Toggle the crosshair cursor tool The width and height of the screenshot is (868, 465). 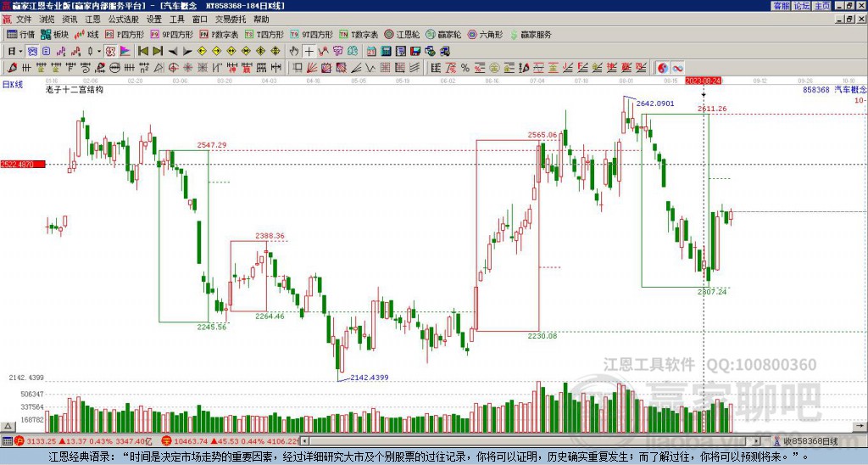(309, 52)
